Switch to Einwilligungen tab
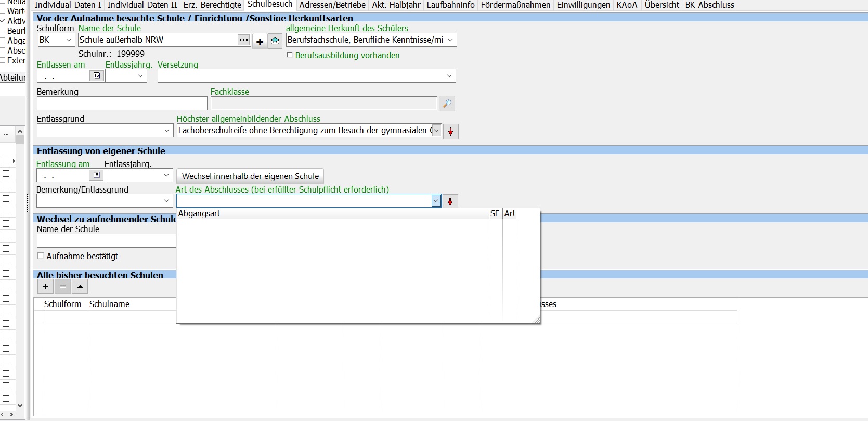Viewport: 868px width, 421px height. point(584,5)
